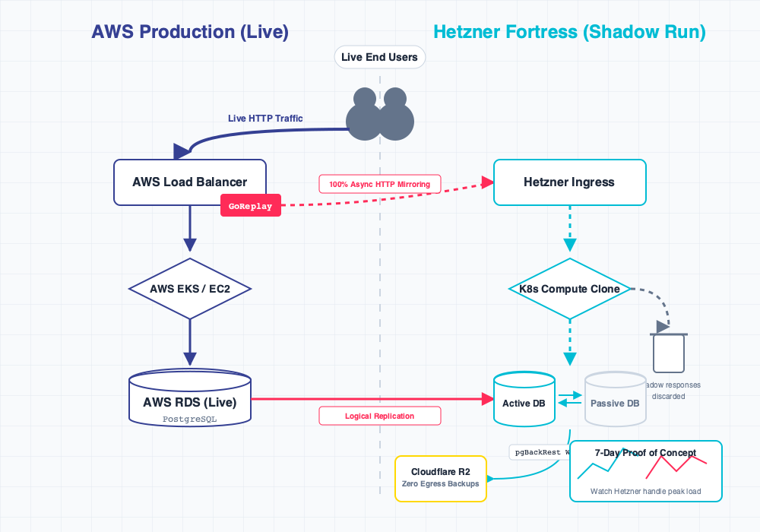Viewport: 760px width, 532px height.
Task: Select the AWS Production (Live) heading
Action: click(x=190, y=32)
